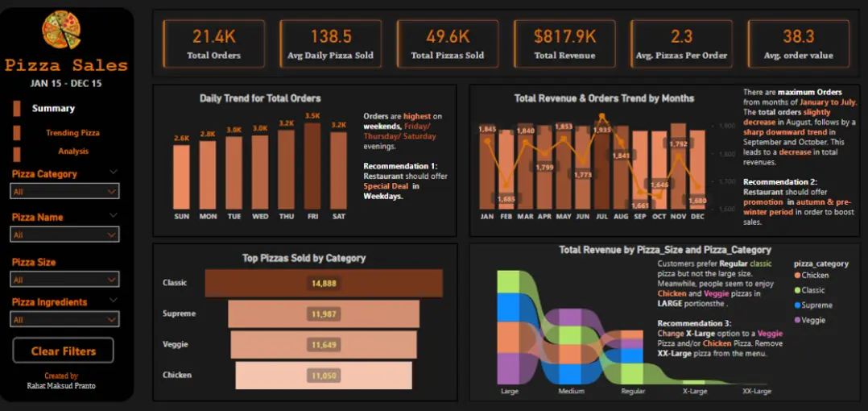The width and height of the screenshot is (868, 411).
Task: Click 'Total Revenue by Pizza_Size and Pizza_Category' title
Action: coord(665,251)
